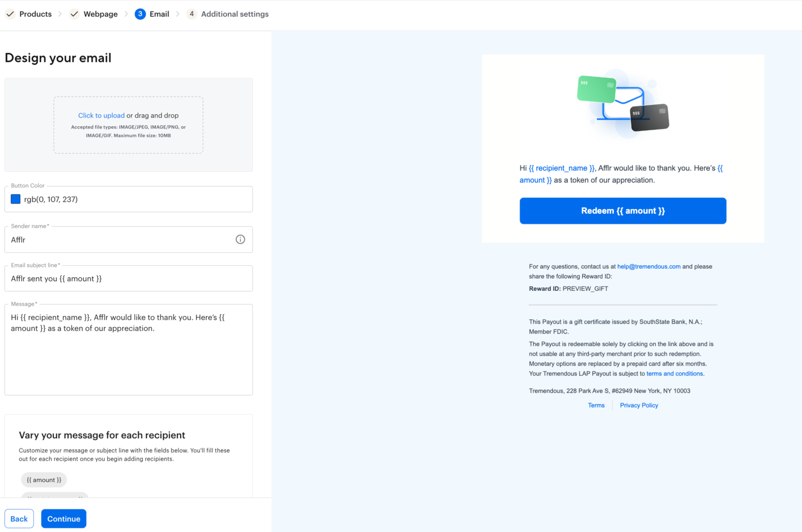Insert the {{ amount }} variable chip
This screenshot has height=532, width=802.
click(44, 480)
